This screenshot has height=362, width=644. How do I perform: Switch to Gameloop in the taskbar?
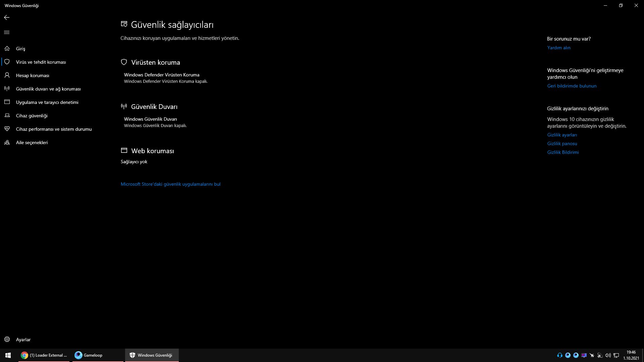point(98,355)
